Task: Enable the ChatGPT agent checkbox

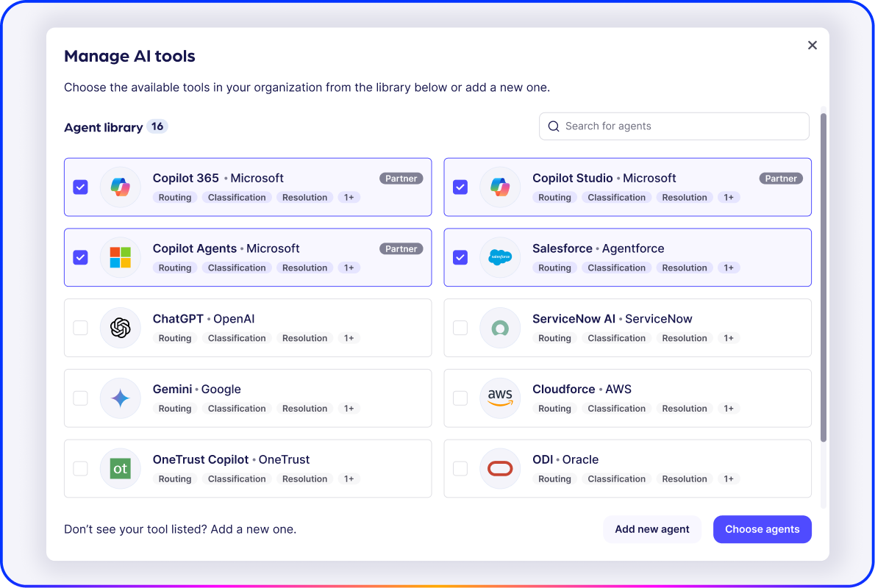Action: click(80, 328)
